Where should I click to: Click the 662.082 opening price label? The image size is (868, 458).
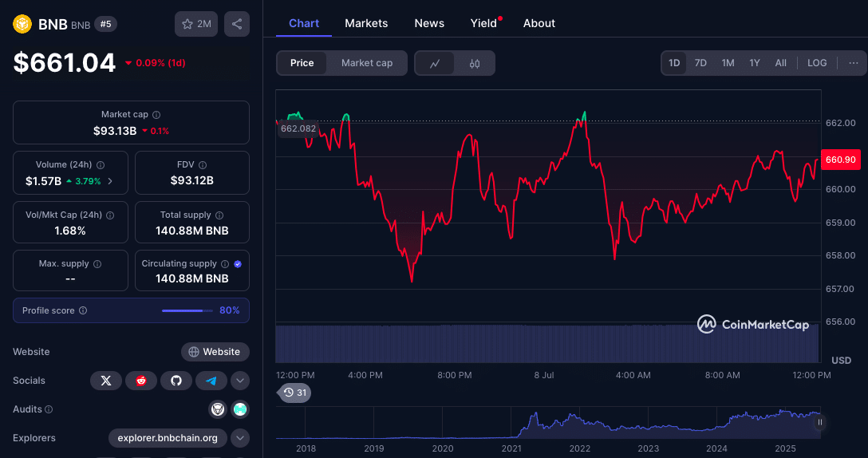click(298, 128)
